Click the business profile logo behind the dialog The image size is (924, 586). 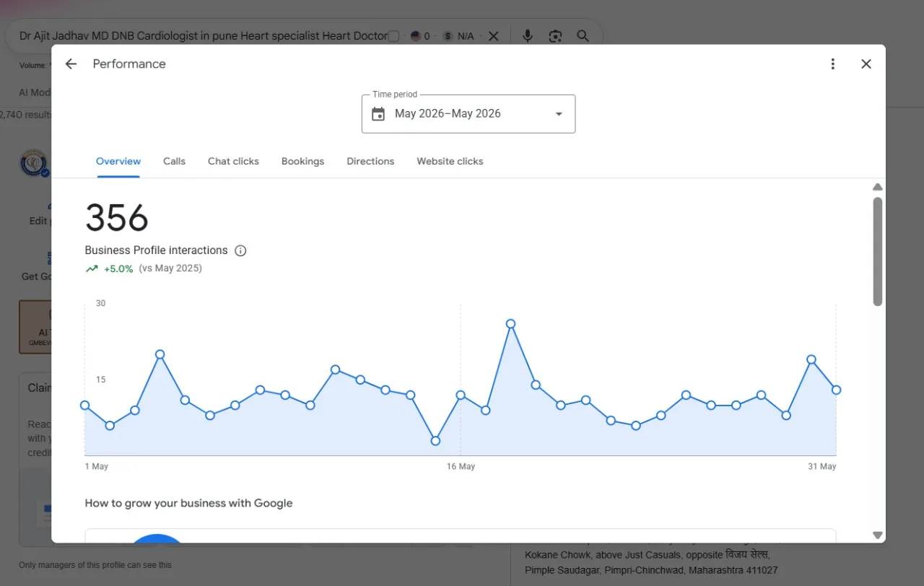point(34,163)
